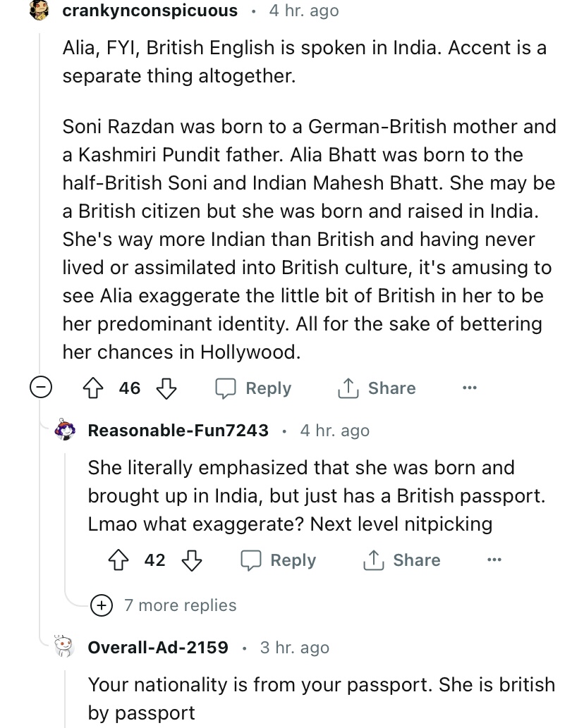Open more options on crankynconspicuous comment
This screenshot has width=584, height=728.
470,388
